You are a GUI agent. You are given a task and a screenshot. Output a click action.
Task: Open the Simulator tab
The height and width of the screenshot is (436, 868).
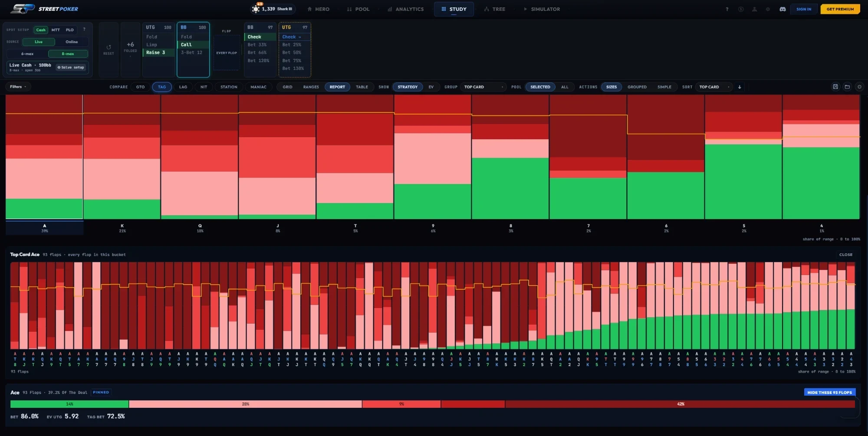click(542, 9)
